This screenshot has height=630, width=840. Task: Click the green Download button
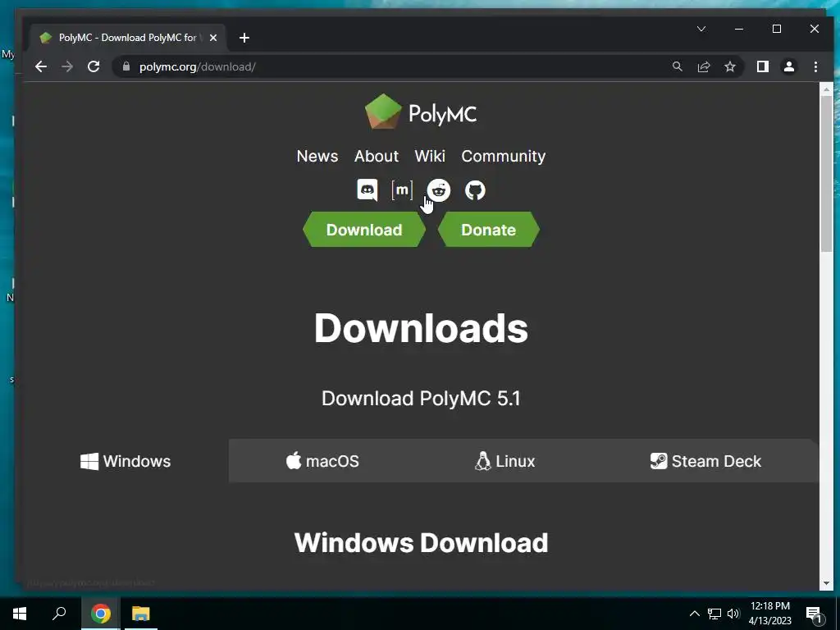[364, 230]
